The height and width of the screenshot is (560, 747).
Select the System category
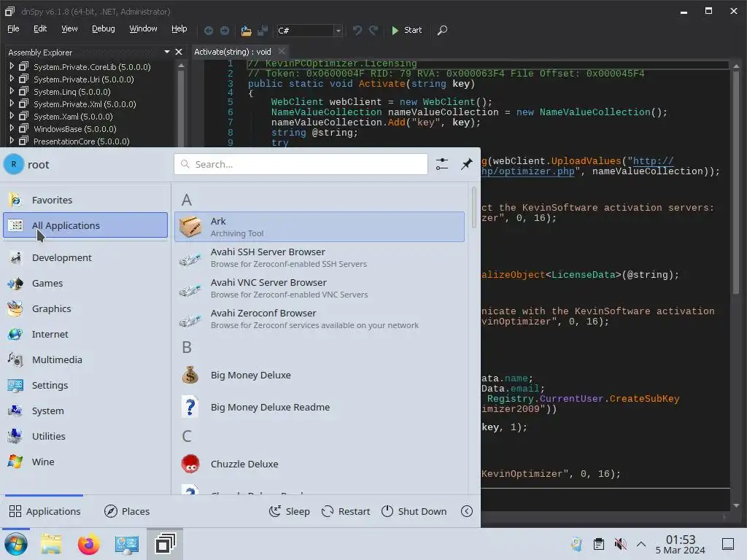point(85,411)
